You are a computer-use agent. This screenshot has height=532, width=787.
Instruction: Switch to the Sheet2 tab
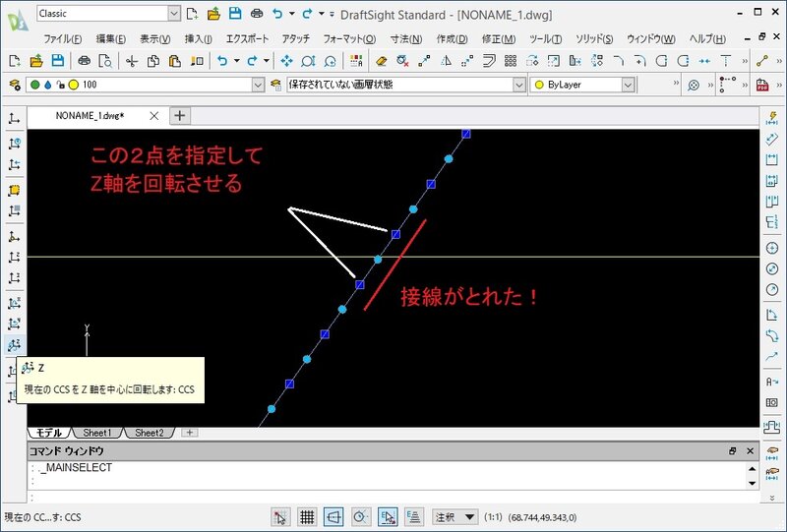150,433
